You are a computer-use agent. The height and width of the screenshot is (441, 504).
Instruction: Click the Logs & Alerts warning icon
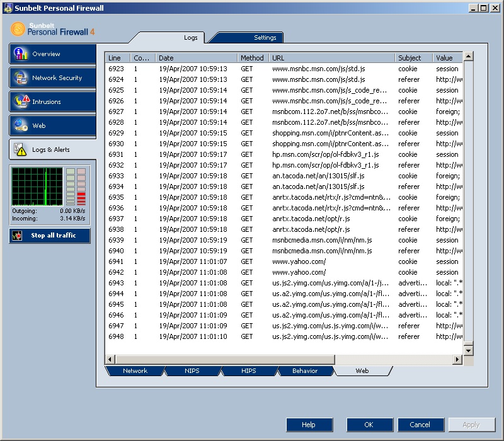[21, 150]
